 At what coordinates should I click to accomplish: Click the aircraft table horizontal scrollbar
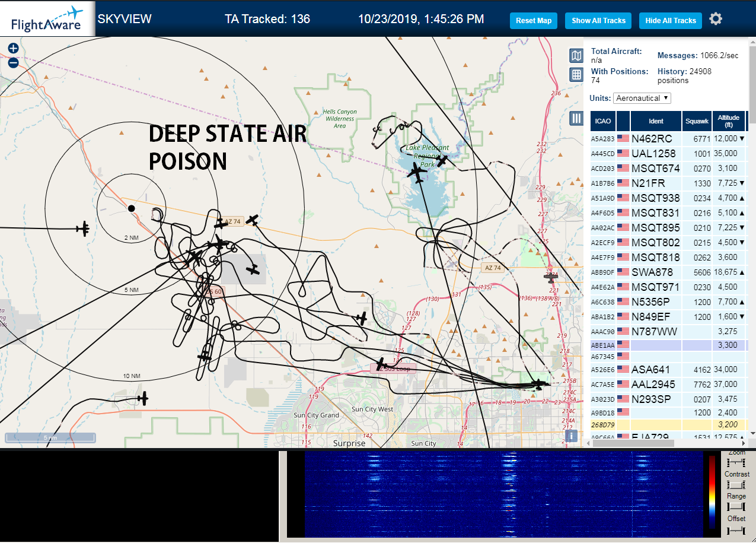[x=632, y=443]
